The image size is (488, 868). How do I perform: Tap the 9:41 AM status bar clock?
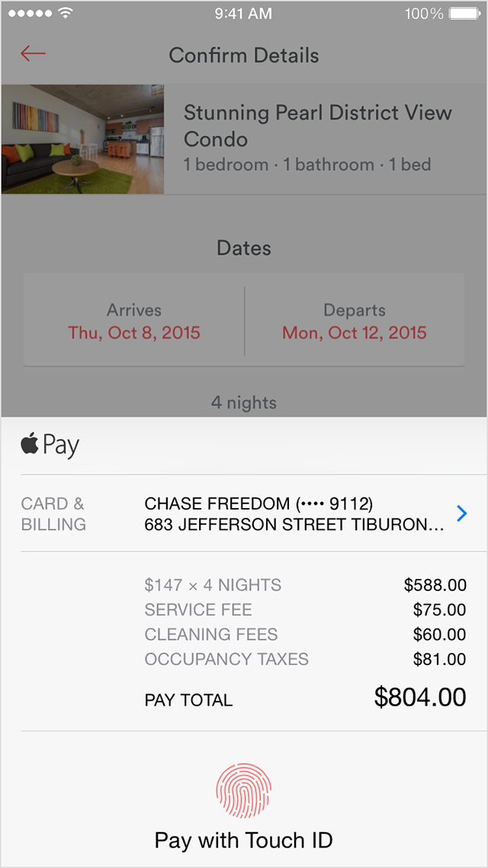[x=244, y=14]
